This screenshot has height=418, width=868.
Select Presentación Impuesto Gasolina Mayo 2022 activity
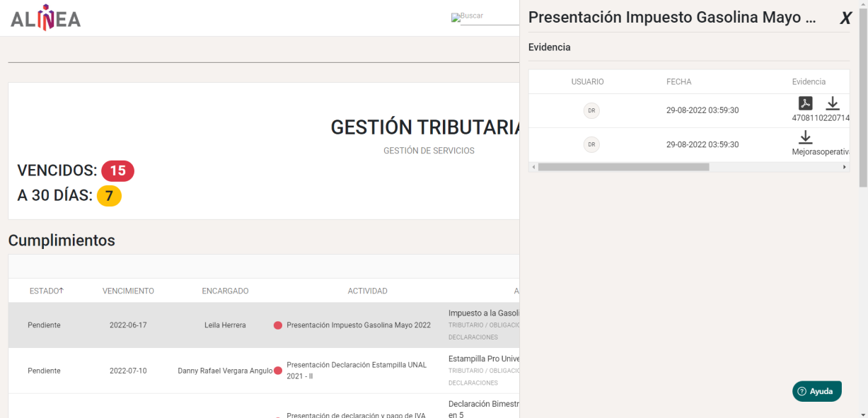(359, 325)
